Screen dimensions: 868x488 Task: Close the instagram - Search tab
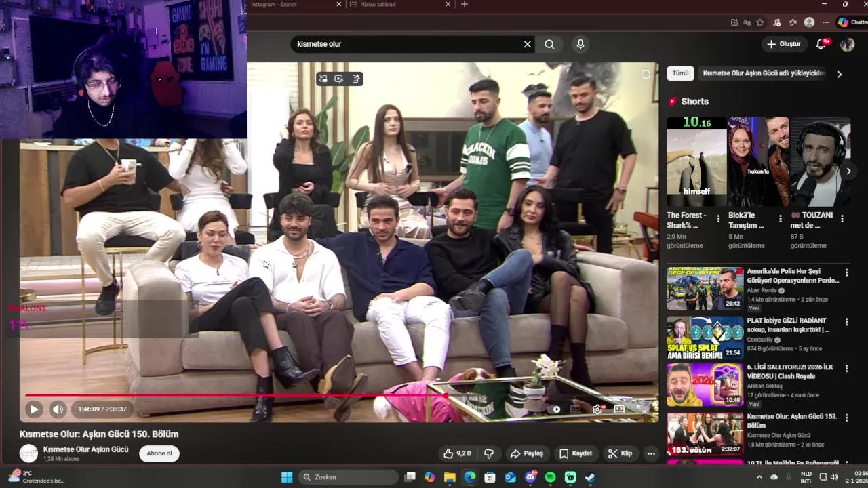[339, 4]
